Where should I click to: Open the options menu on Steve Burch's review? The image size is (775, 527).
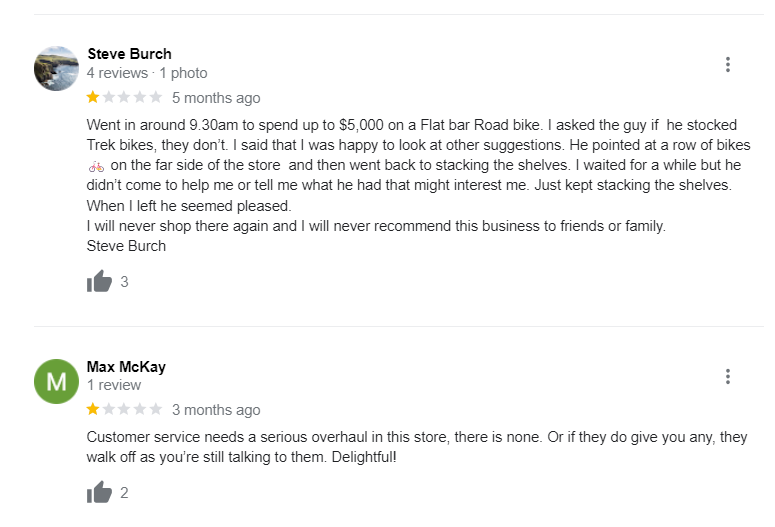(727, 65)
